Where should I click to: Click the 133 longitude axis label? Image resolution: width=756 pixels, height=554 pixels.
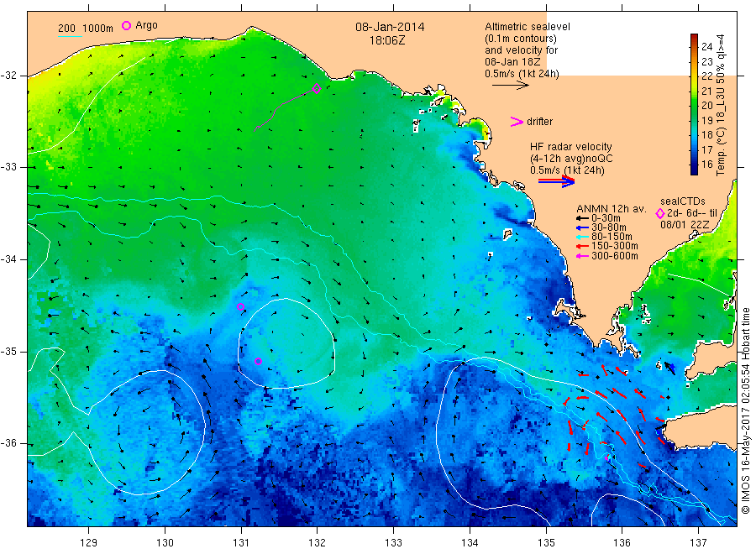(x=393, y=543)
